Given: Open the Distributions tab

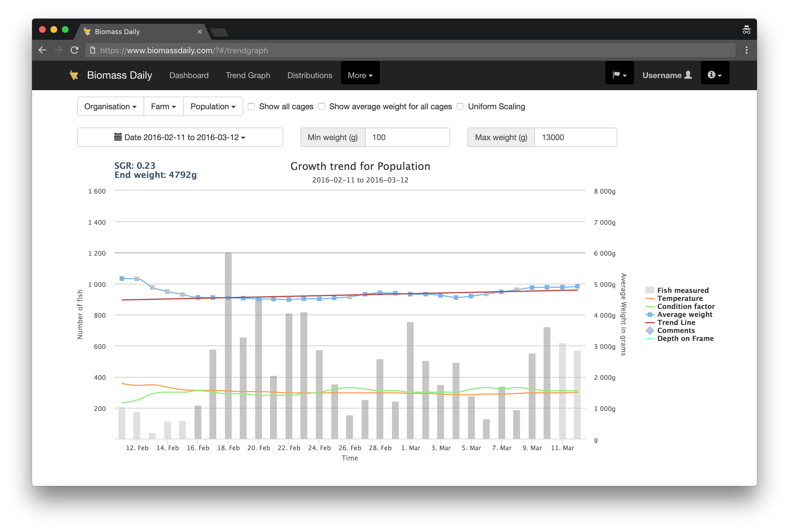Looking at the screenshot, I should pos(309,75).
